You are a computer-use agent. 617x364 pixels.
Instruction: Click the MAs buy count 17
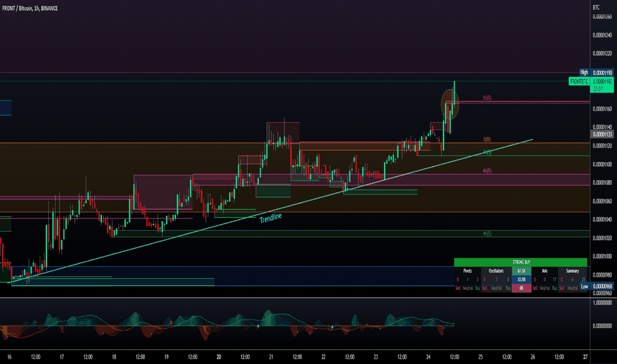click(554, 279)
